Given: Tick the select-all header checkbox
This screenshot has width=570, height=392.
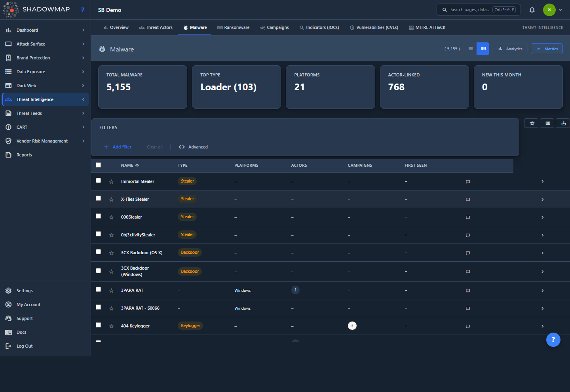Looking at the screenshot, I should click(x=99, y=165).
